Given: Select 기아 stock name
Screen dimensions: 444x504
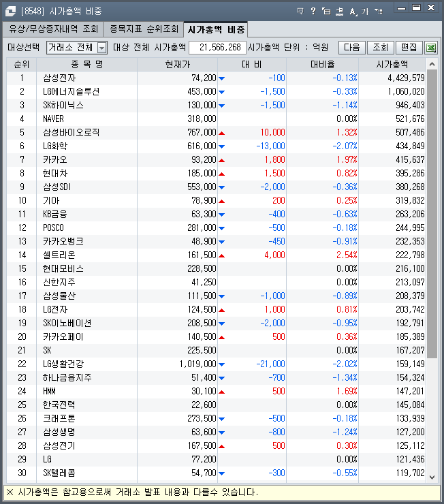Looking at the screenshot, I should coord(51,200).
